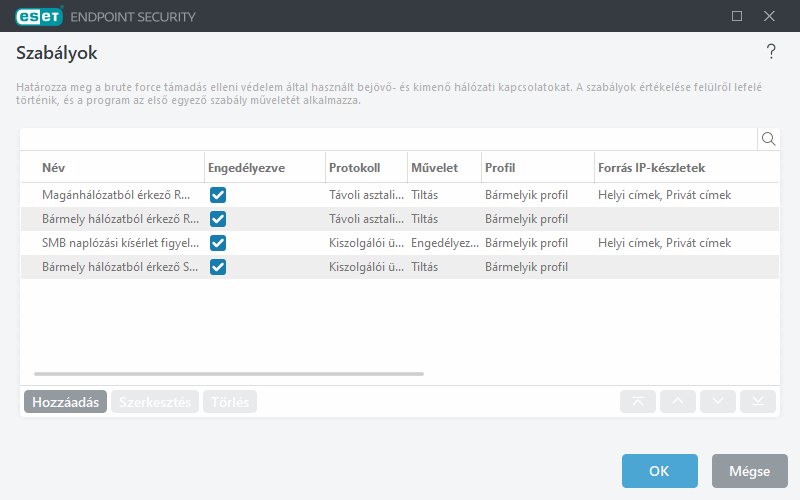Click the search magnifier icon
Viewport: 800px width, 500px height.
point(768,139)
